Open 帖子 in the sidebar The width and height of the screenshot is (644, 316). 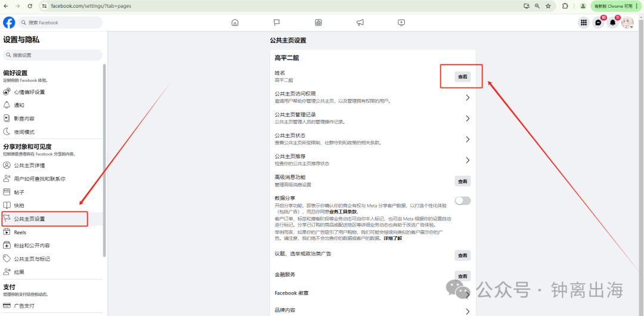(x=51, y=192)
